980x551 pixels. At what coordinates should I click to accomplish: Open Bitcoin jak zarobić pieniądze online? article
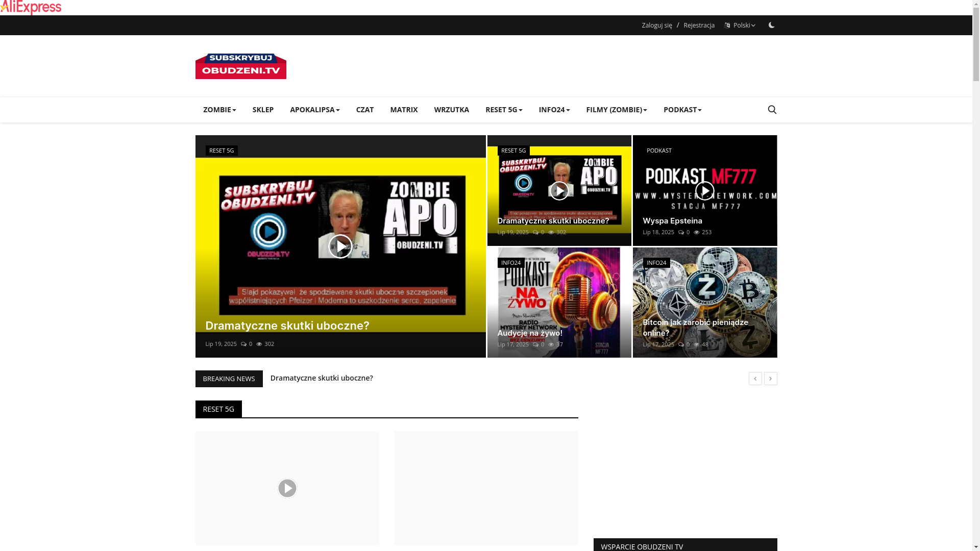pyautogui.click(x=695, y=328)
